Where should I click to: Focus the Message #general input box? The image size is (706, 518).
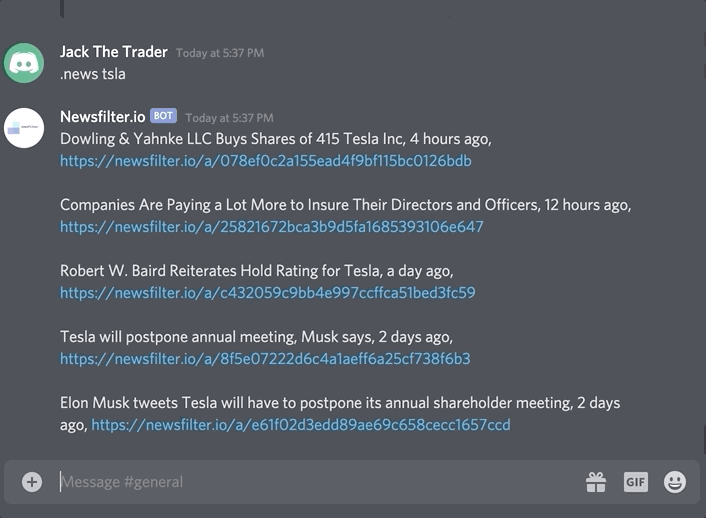pos(300,482)
